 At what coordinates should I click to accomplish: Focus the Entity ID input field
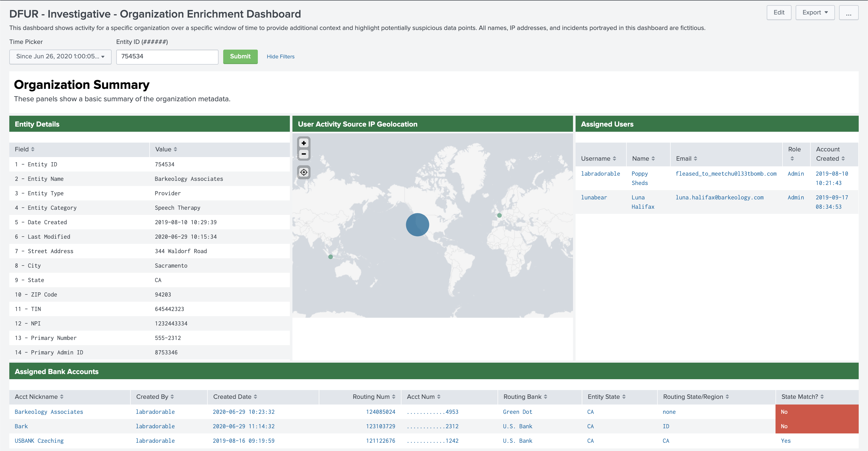(x=167, y=57)
